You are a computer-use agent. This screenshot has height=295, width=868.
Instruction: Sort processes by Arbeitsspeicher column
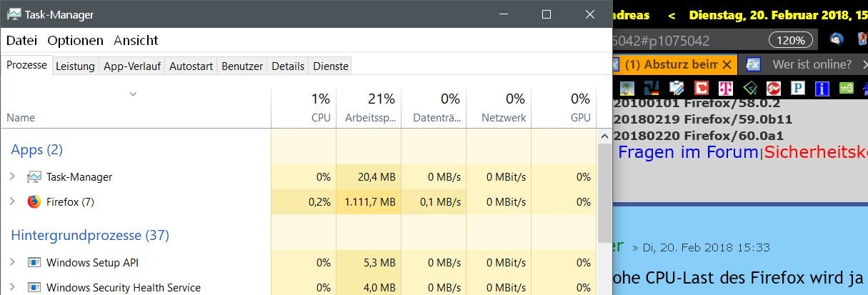click(x=369, y=117)
